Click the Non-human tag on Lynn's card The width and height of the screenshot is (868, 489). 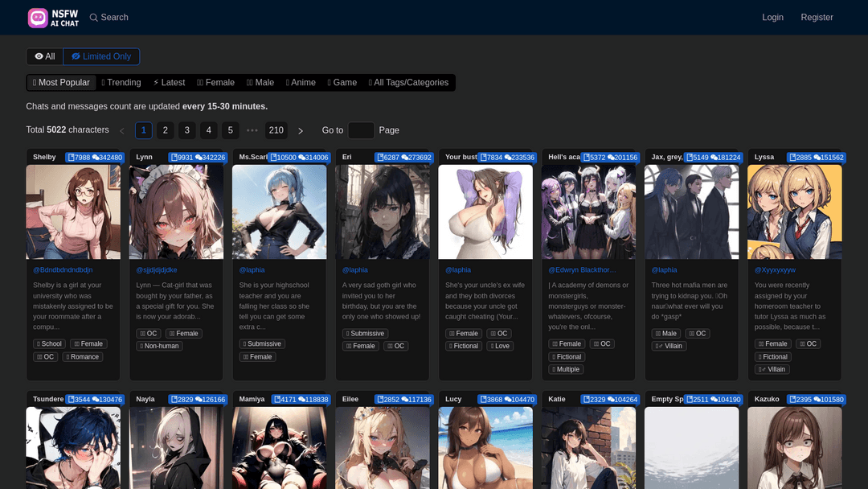159,346
